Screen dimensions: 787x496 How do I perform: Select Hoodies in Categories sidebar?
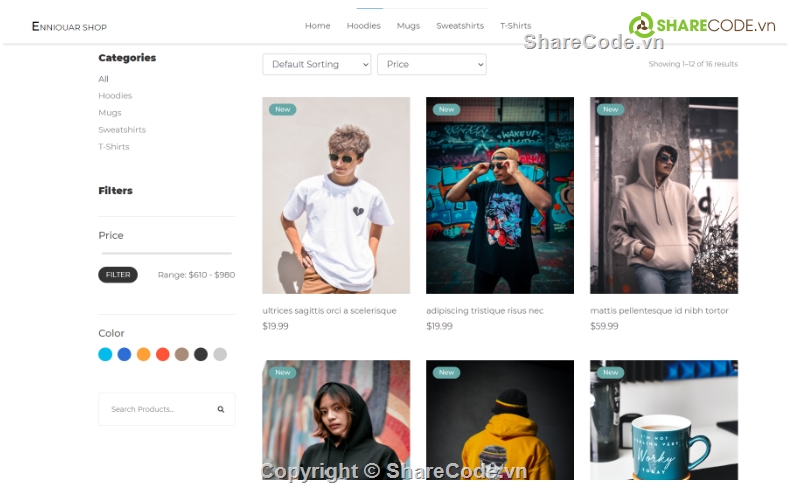pyautogui.click(x=115, y=95)
